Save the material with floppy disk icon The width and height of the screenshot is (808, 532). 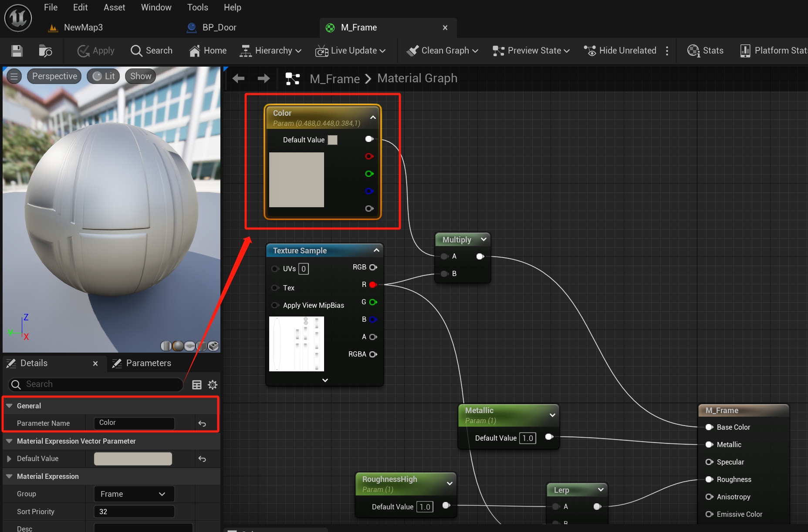[x=17, y=51]
